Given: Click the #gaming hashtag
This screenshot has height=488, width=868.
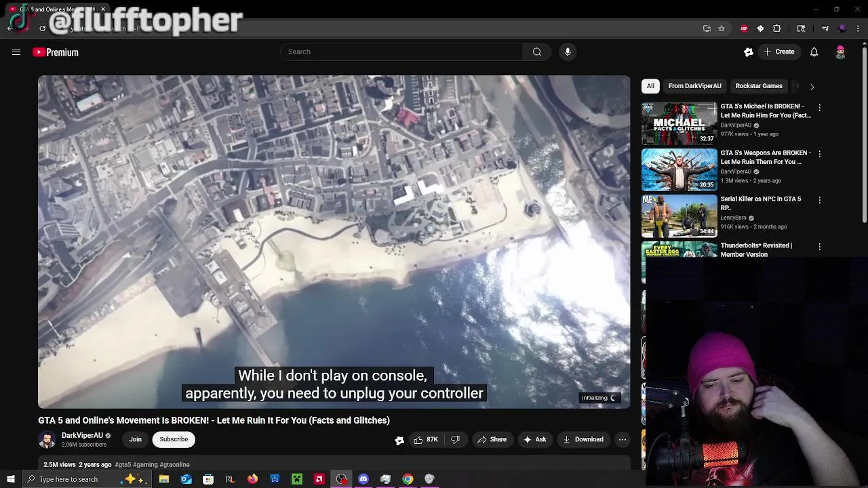Looking at the screenshot, I should point(145,465).
